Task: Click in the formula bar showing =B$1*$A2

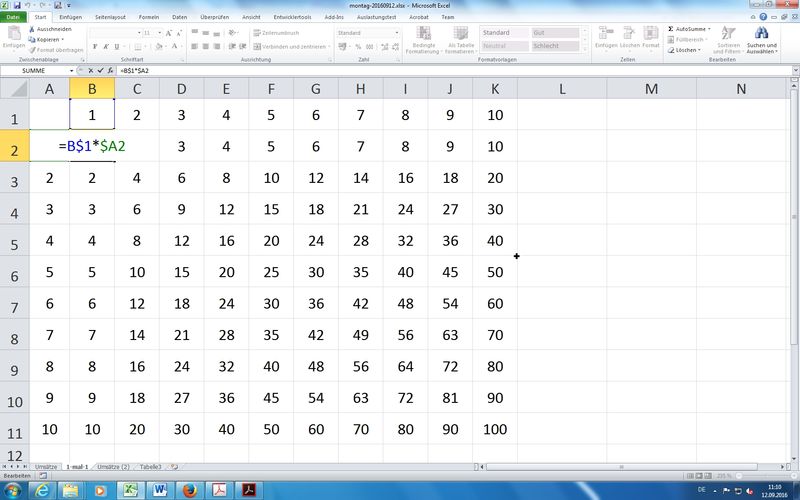Action: coord(454,70)
